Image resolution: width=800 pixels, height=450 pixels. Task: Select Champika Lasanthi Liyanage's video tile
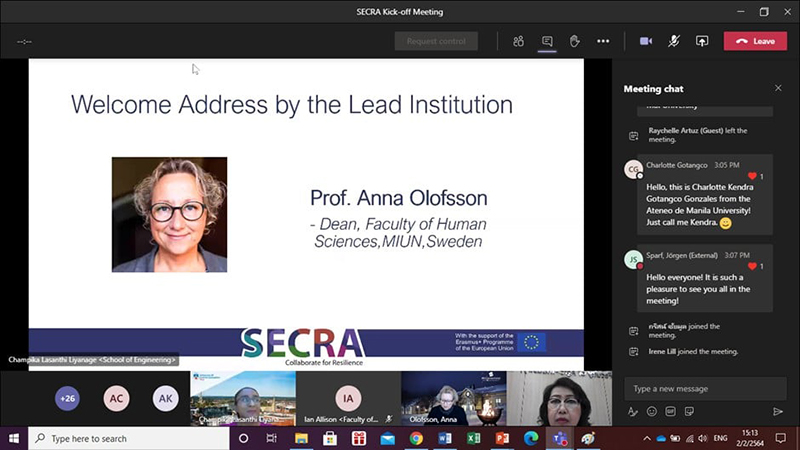tap(243, 398)
